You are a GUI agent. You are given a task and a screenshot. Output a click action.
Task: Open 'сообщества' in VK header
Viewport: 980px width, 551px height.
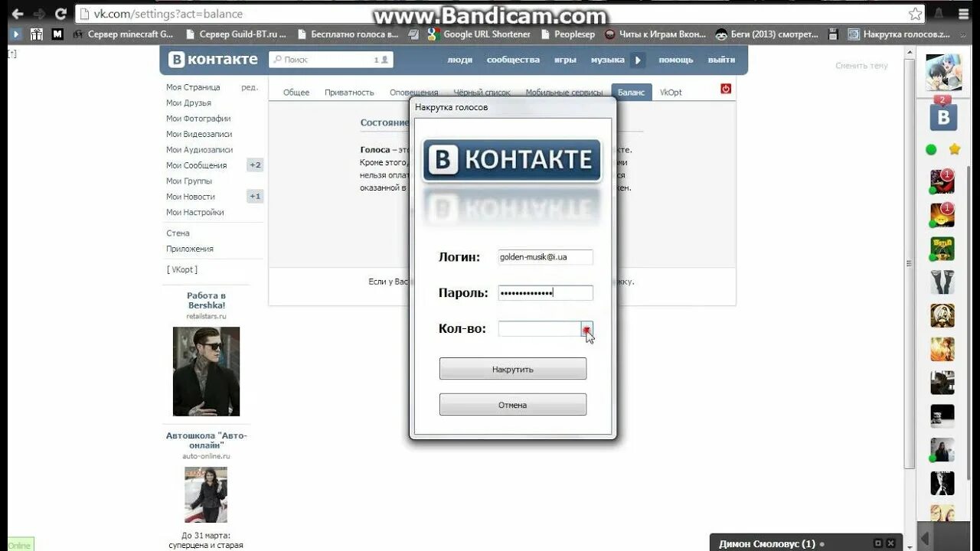pos(513,60)
